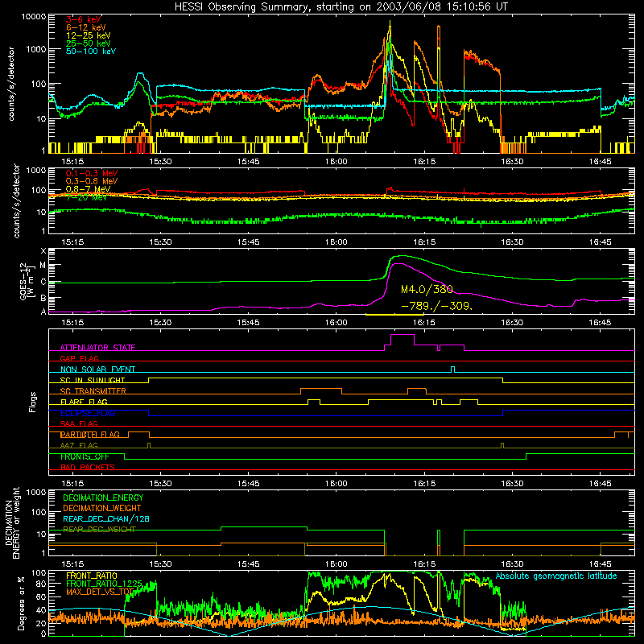644x644 pixels.
Task: Click the X flare class label on GOES axis
Action: [43, 251]
